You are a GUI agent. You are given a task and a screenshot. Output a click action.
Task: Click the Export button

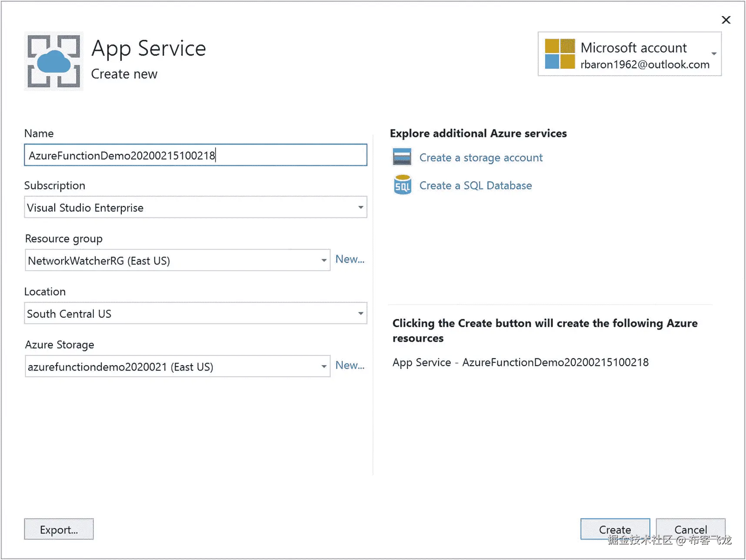click(59, 529)
